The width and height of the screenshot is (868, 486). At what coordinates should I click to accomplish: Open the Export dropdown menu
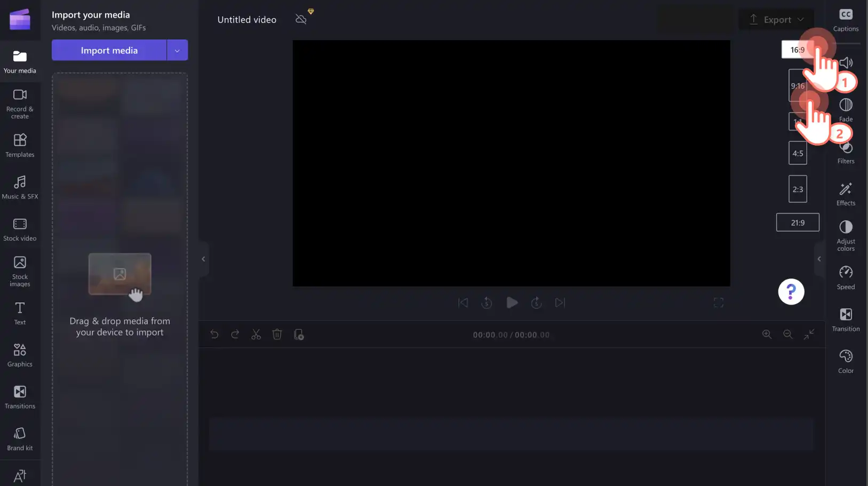click(x=776, y=20)
